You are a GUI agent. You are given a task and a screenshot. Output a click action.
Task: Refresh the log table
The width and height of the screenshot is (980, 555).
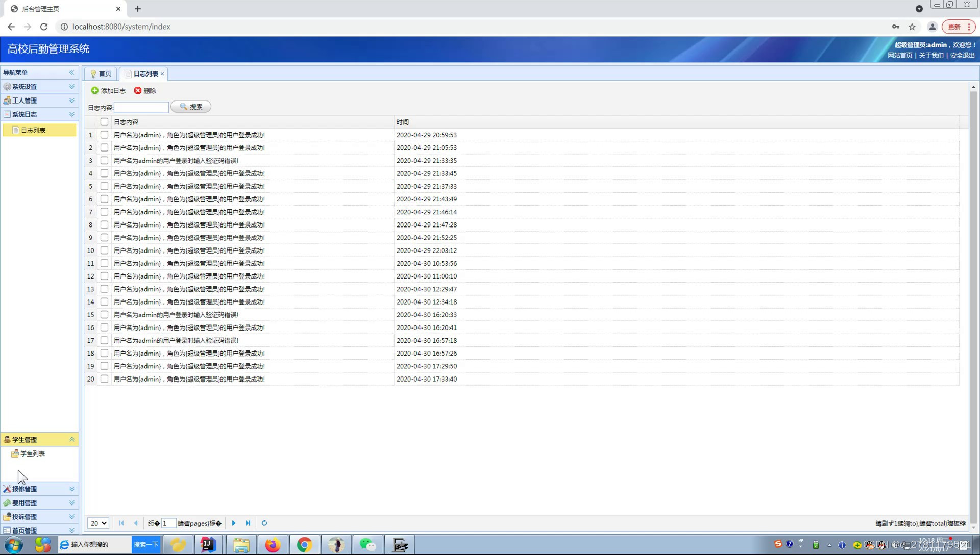[264, 523]
